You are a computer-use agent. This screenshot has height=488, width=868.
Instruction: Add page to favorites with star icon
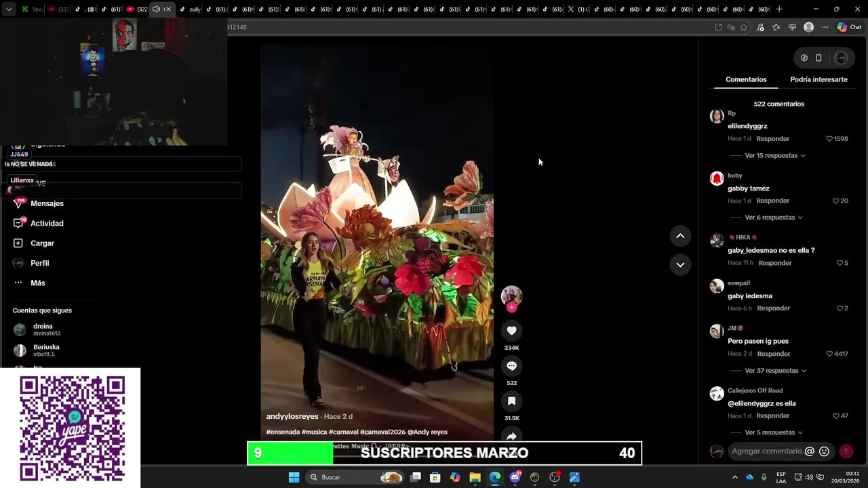coord(744,27)
